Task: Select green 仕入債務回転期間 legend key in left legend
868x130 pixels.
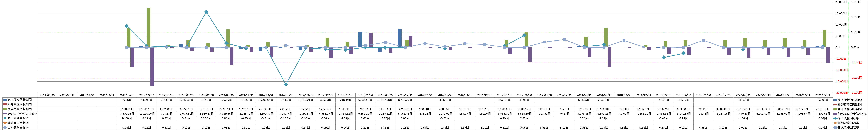Action: (x=5, y=109)
